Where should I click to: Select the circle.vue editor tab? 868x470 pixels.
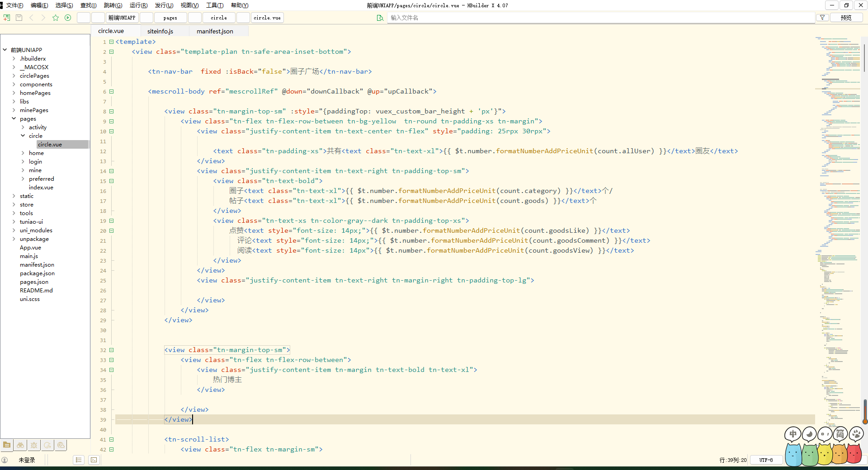[111, 31]
